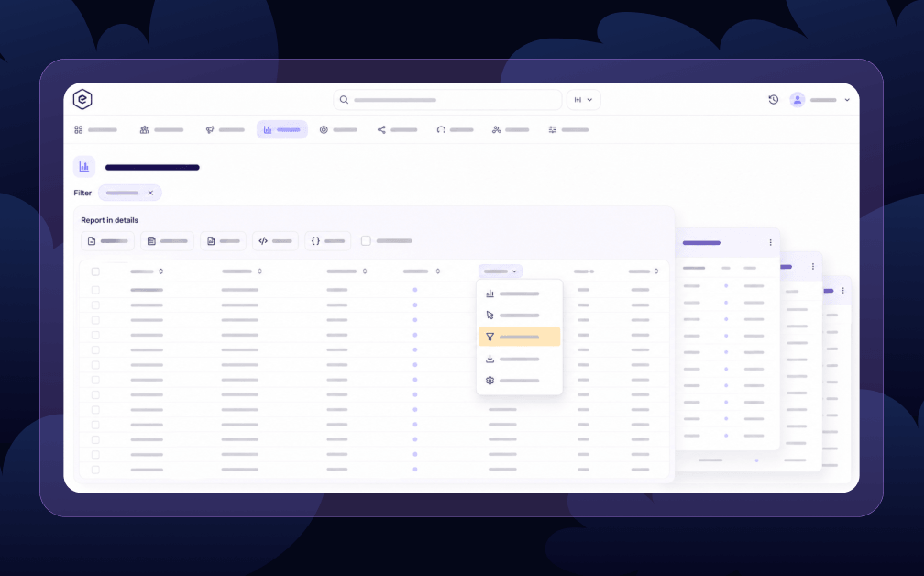Open the dropdown beside the search bar

coord(583,100)
